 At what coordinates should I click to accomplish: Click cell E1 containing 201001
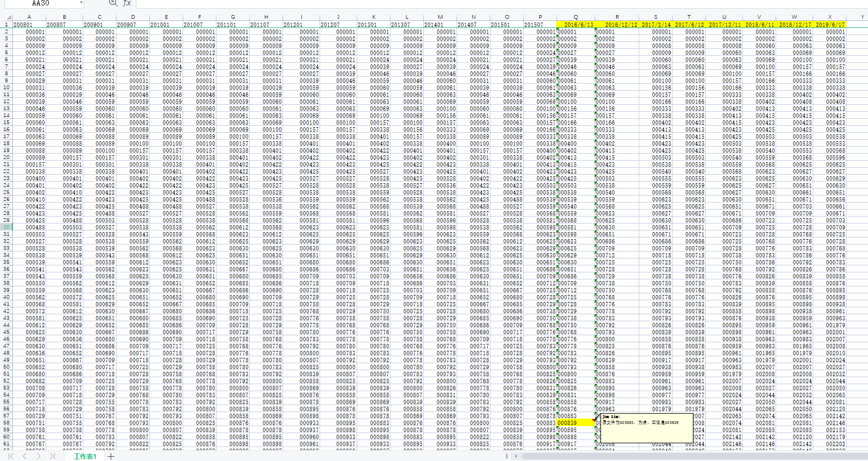[x=166, y=25]
